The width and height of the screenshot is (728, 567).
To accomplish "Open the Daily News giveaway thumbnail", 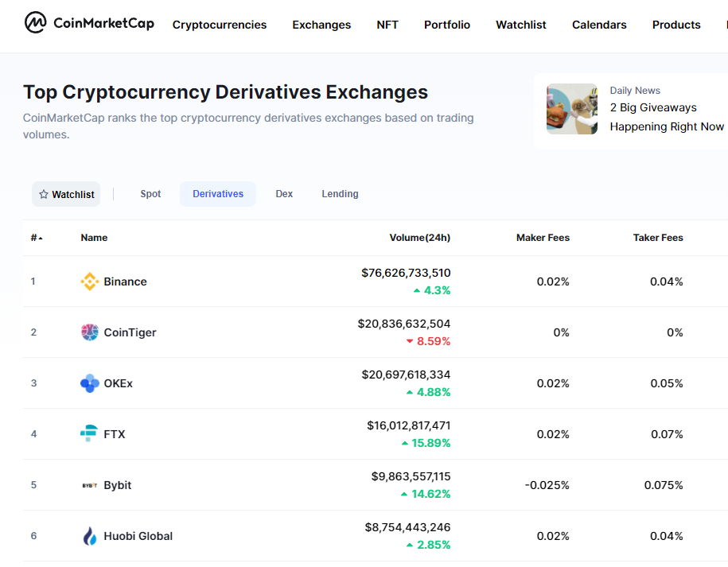I will pyautogui.click(x=572, y=109).
